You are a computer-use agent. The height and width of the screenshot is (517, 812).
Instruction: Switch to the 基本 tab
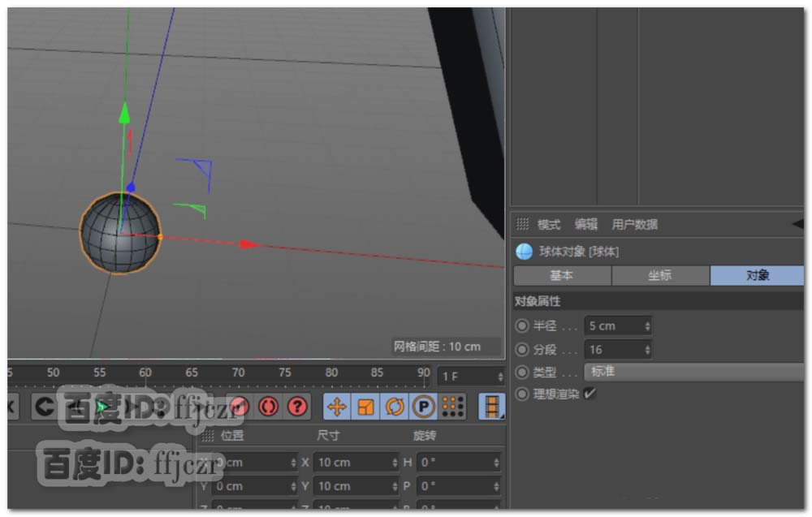tap(562, 275)
